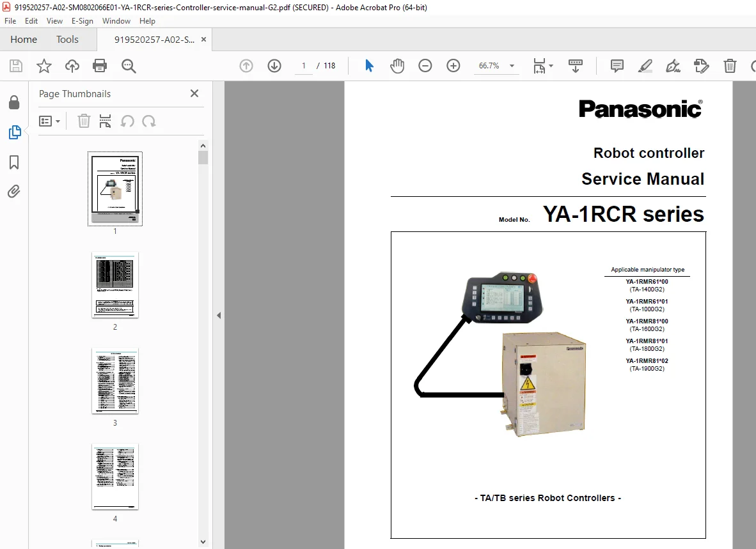This screenshot has height=549, width=756.
Task: Rotate page clockwise in thumbnails panel
Action: pyautogui.click(x=149, y=121)
